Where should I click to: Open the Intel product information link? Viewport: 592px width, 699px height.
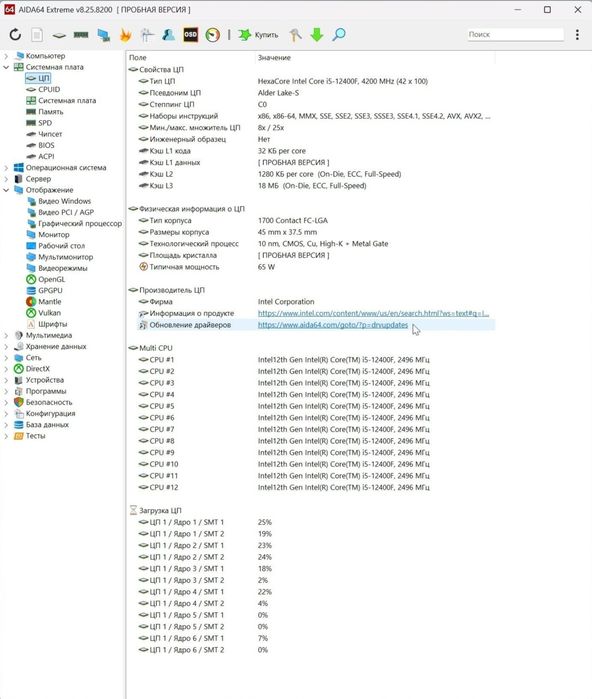373,313
